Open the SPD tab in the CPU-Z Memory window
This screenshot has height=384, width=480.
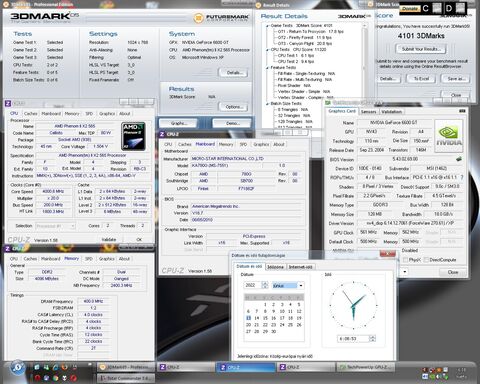(89, 259)
